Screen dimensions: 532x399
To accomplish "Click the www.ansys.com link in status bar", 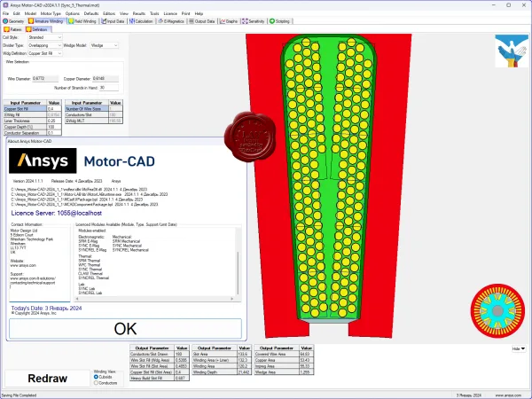I will (x=508, y=395).
